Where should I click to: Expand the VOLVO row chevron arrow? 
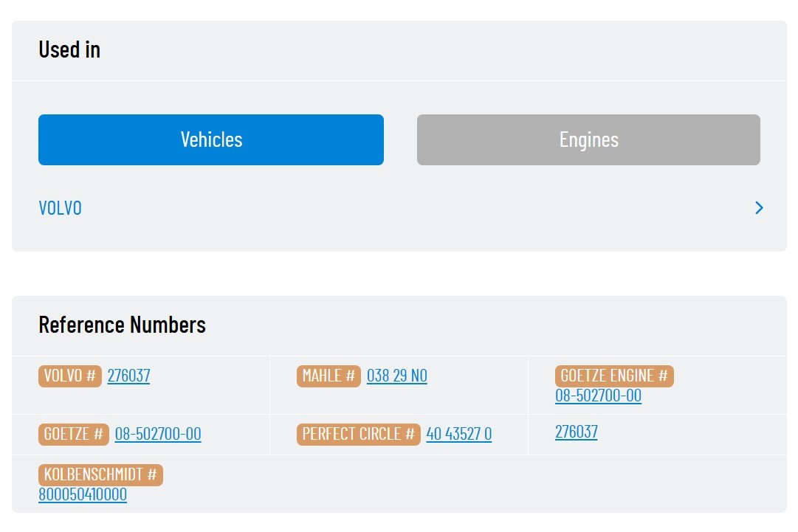pyautogui.click(x=759, y=207)
